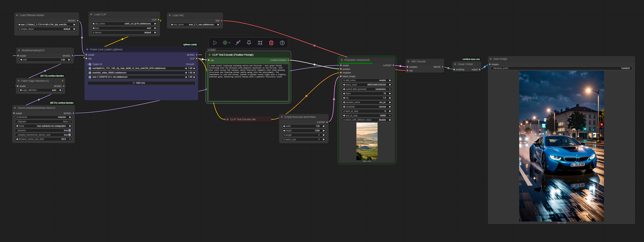The image size is (644, 242).
Task: Increase steps value with right arrow
Action: coord(390,93)
